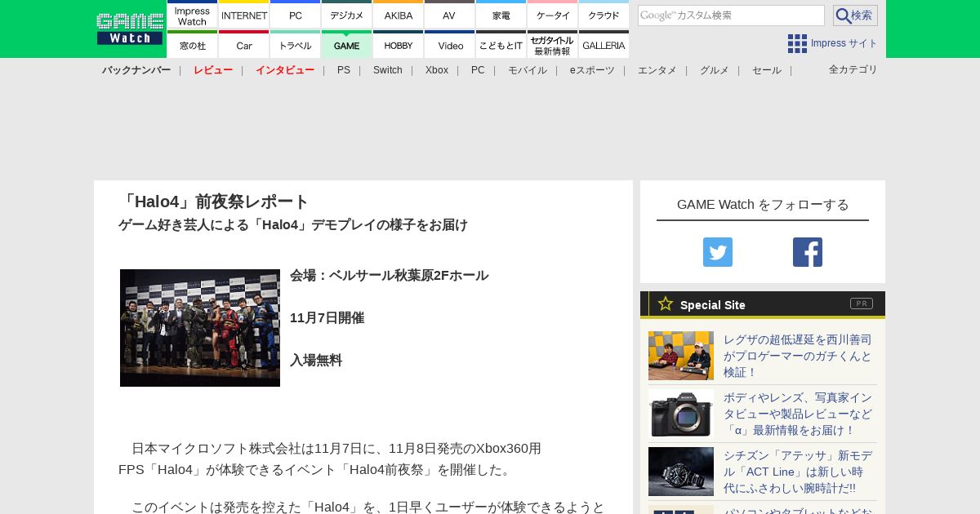Viewport: 980px width, 514px height.
Task: Open the レグザの超低遅延 article link
Action: click(798, 356)
